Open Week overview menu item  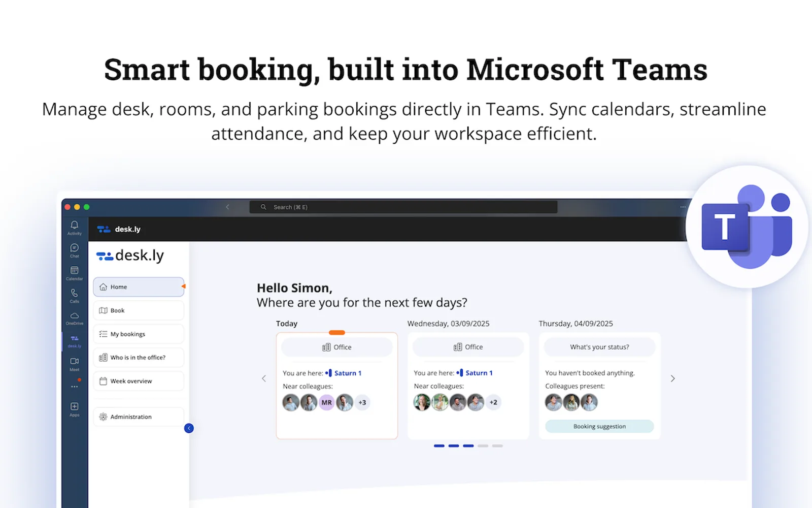point(139,381)
